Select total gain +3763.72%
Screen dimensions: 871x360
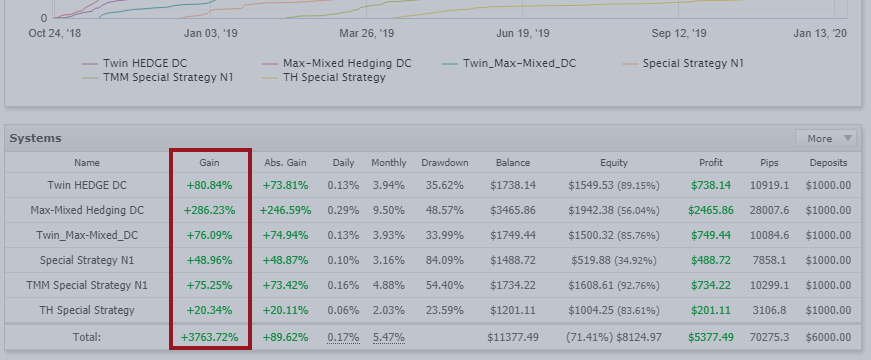coord(209,337)
